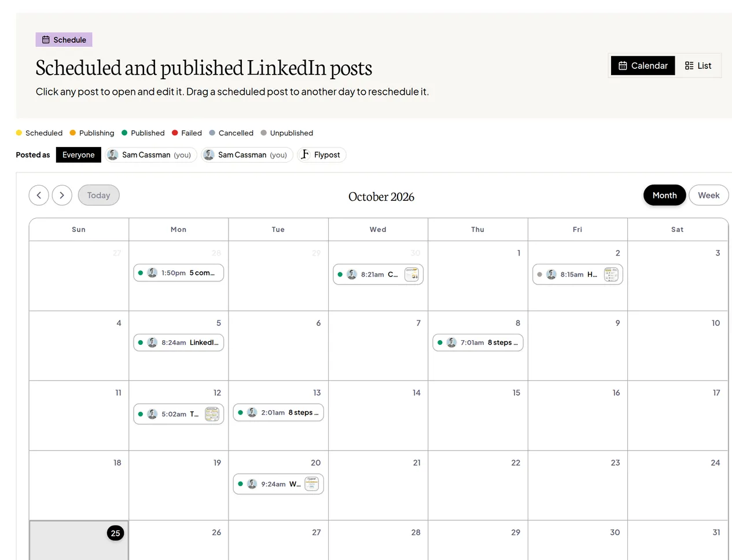Open the 8:15am unpublished post
This screenshot has height=560, width=732.
[577, 275]
